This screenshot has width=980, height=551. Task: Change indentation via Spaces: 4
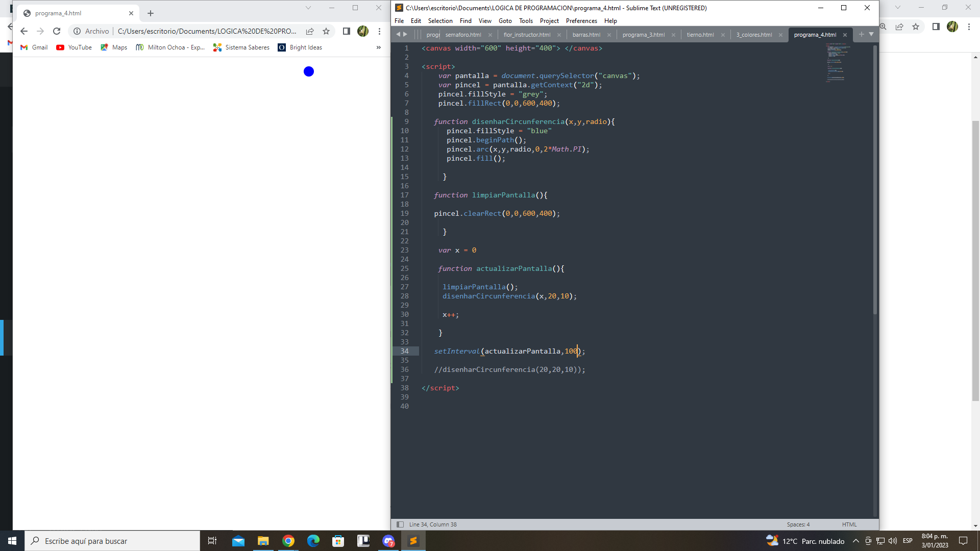click(798, 524)
